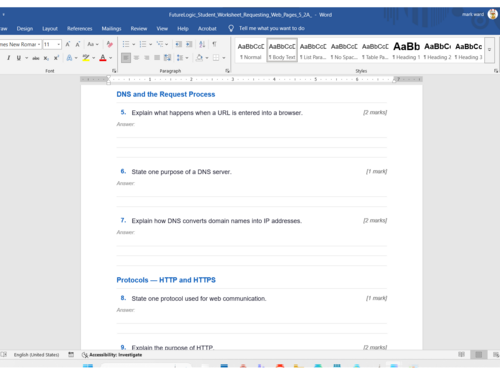Apply subscript formatting
This screenshot has height=375, width=500.
pyautogui.click(x=46, y=58)
